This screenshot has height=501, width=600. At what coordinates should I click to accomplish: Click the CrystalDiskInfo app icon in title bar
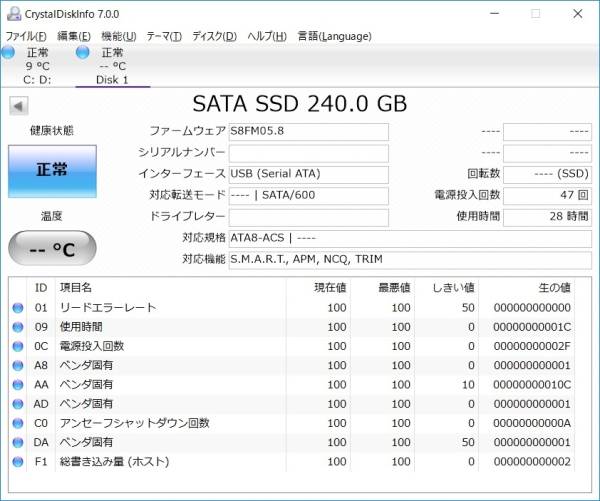[x=14, y=14]
